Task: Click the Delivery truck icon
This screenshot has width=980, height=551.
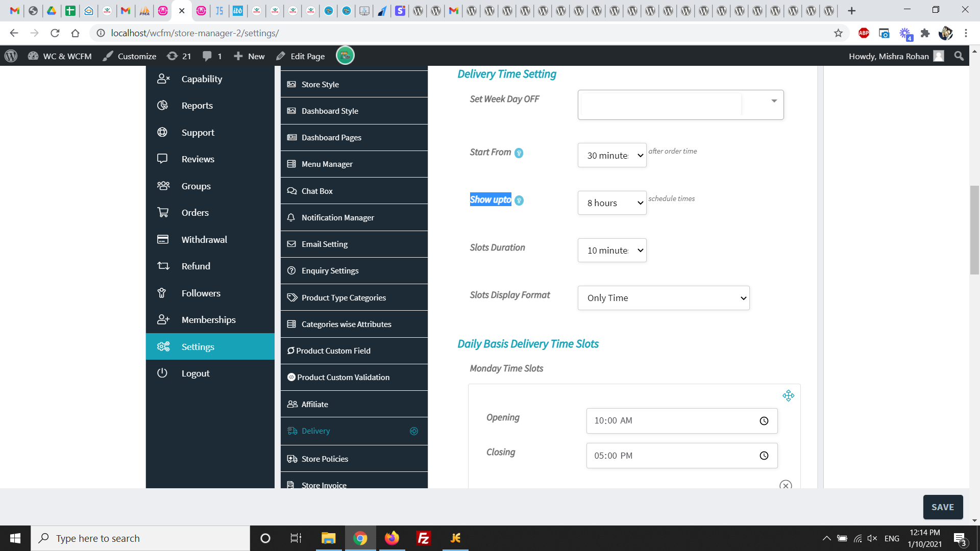Action: coord(292,431)
